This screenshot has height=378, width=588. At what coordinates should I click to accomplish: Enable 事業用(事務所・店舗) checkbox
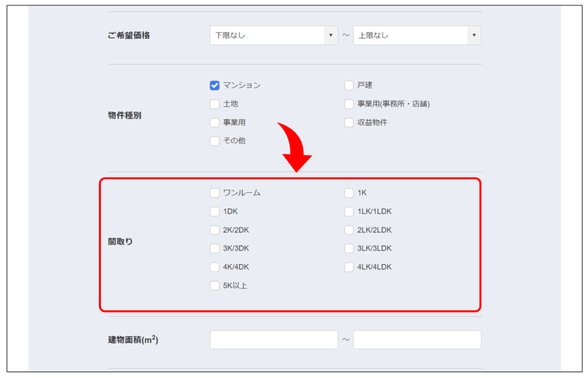349,104
